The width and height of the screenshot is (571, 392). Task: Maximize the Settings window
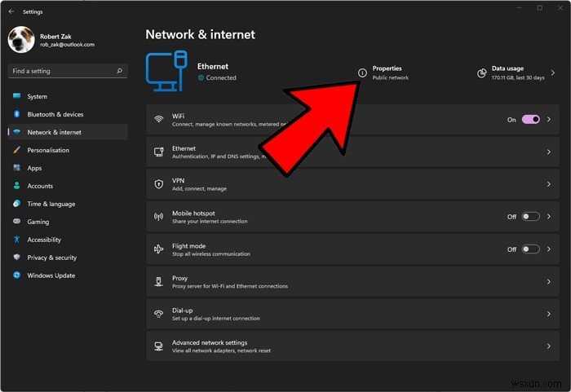(x=540, y=8)
